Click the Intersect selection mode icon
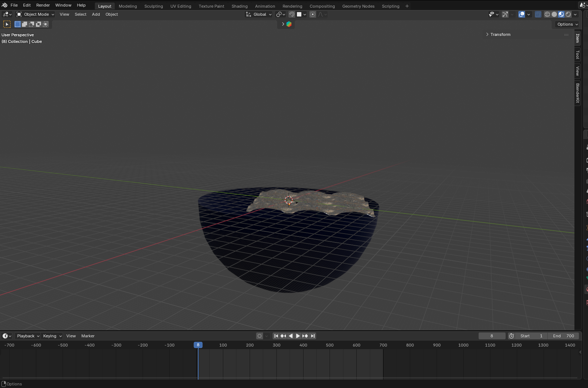 click(x=45, y=24)
